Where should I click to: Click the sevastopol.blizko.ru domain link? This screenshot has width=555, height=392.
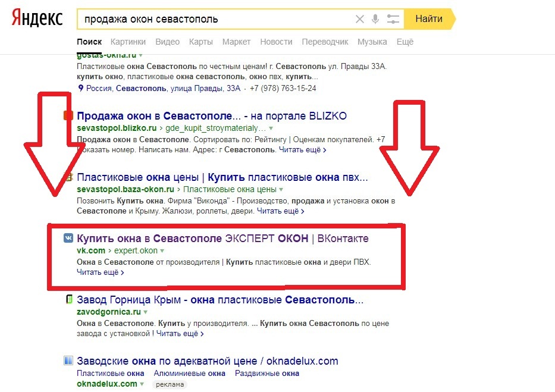point(117,128)
